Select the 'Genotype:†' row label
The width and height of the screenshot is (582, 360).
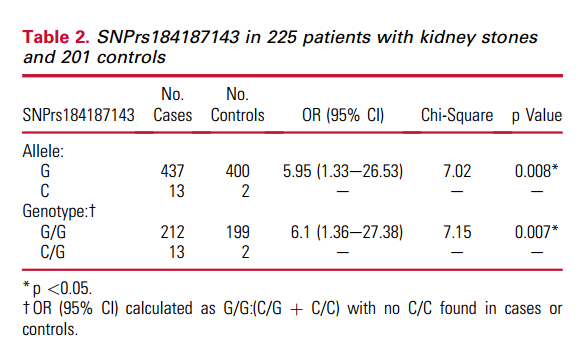[x=59, y=211]
